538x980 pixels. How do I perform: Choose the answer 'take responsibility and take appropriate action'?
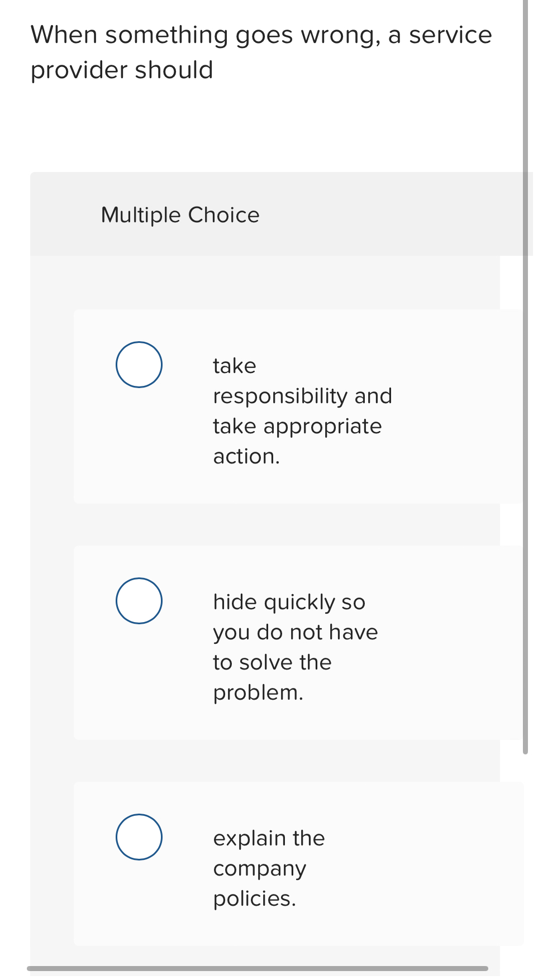(302, 410)
